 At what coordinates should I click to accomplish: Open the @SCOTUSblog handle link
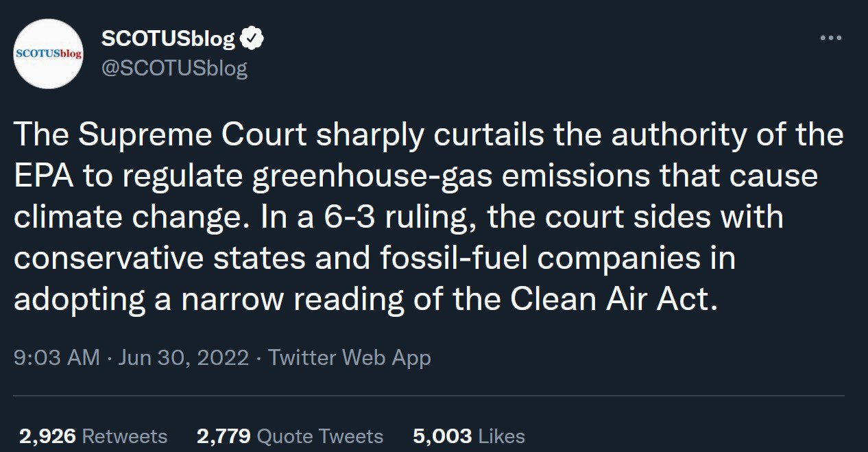(x=174, y=68)
